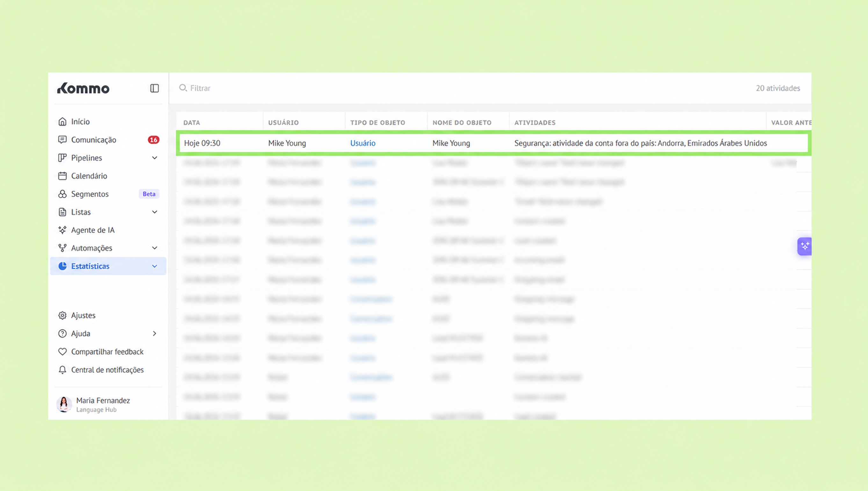Click the Pipelines board icon
The width and height of the screenshot is (868, 491).
coord(62,158)
